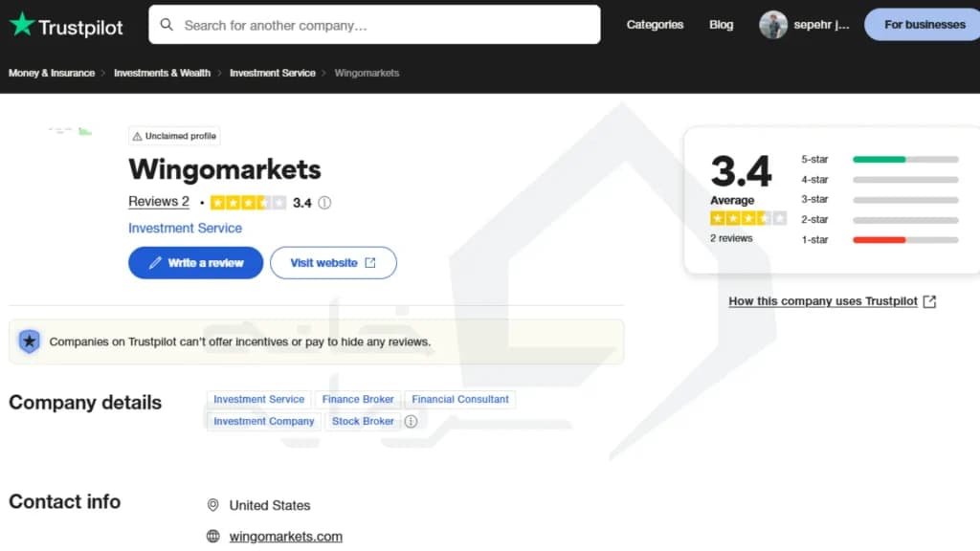
Task: Select the Wingomarkets breadcrumb text
Action: pyautogui.click(x=367, y=73)
